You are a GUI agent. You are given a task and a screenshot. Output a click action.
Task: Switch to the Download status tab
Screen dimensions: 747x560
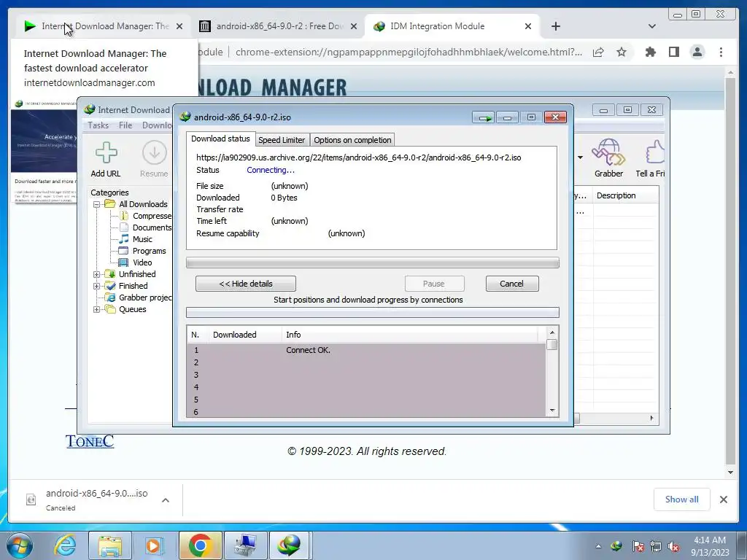point(220,139)
